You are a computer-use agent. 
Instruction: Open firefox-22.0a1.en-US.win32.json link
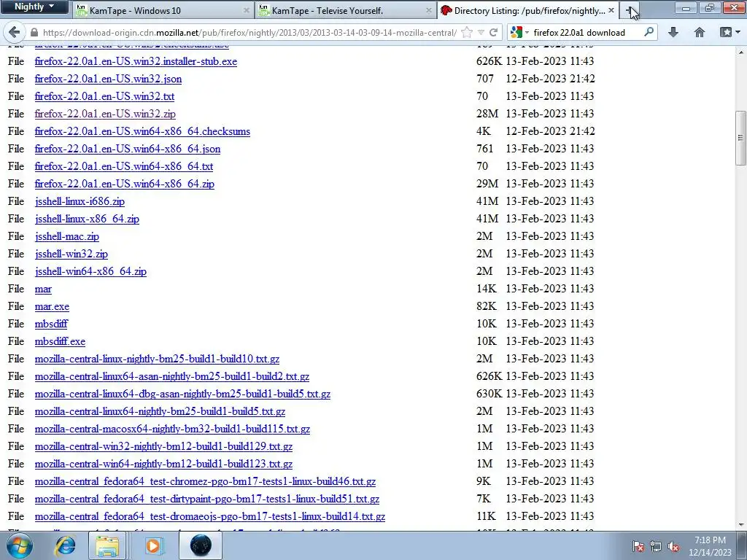click(x=108, y=79)
